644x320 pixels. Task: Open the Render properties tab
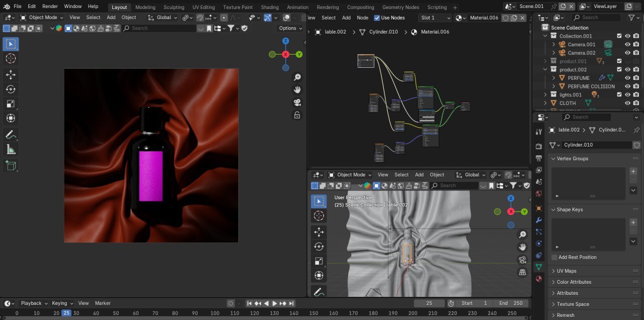(x=539, y=146)
